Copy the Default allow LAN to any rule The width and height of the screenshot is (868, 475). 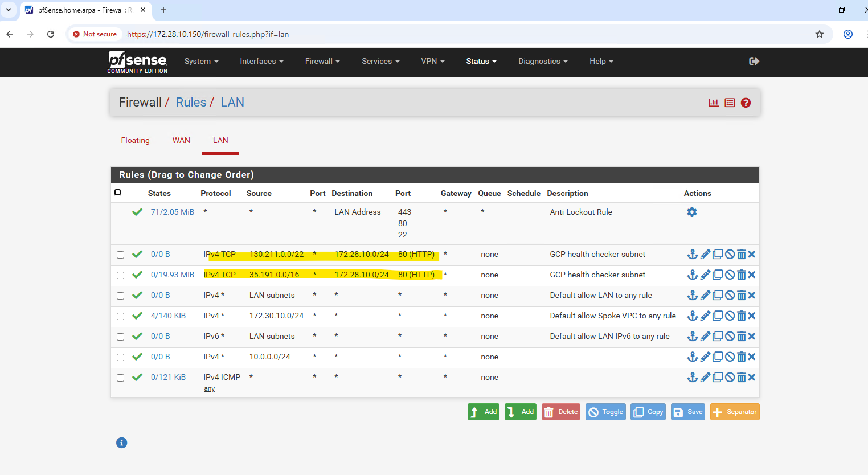(718, 296)
